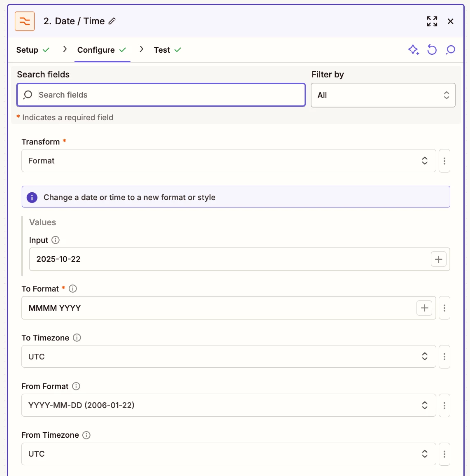The width and height of the screenshot is (470, 476).
Task: Click the AI sparkle icon
Action: tap(413, 50)
